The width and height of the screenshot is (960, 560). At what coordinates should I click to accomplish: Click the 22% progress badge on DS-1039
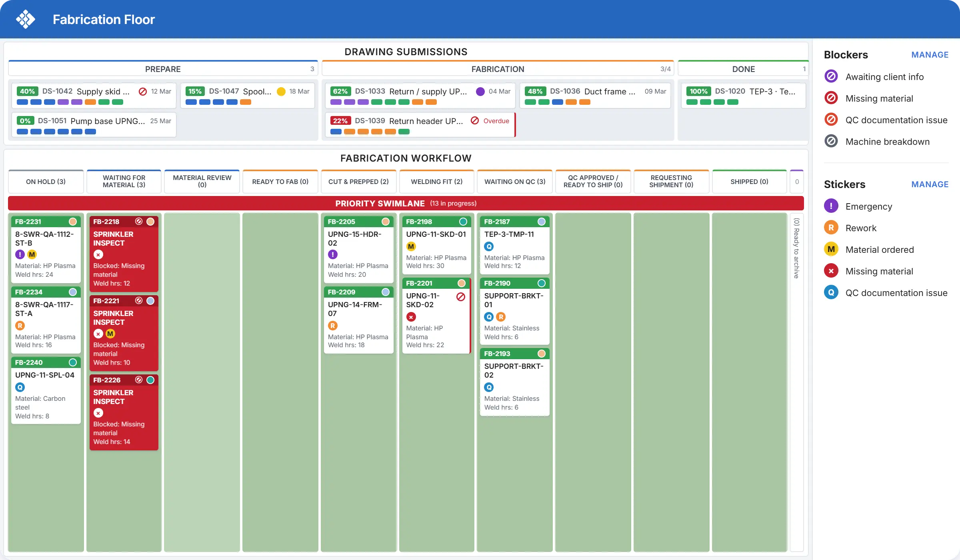tap(340, 121)
